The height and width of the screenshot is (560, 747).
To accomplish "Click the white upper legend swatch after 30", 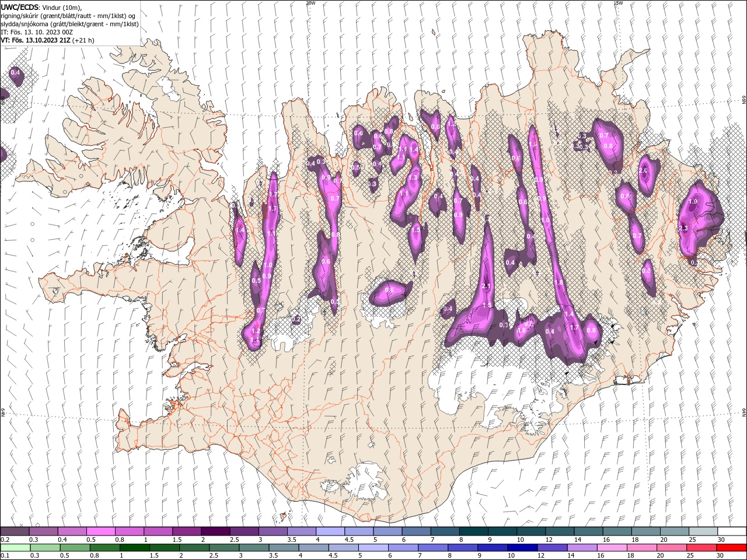I will (x=732, y=531).
